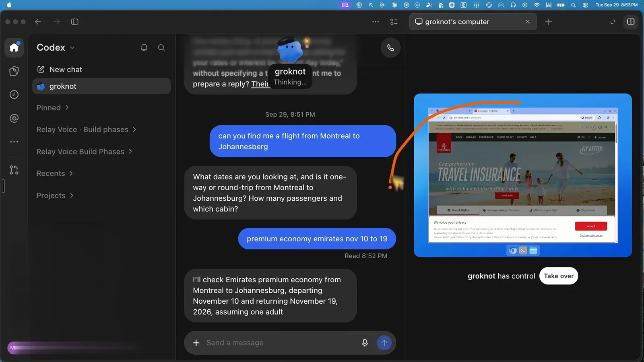Click the list view icon in toolbar

pyautogui.click(x=394, y=22)
